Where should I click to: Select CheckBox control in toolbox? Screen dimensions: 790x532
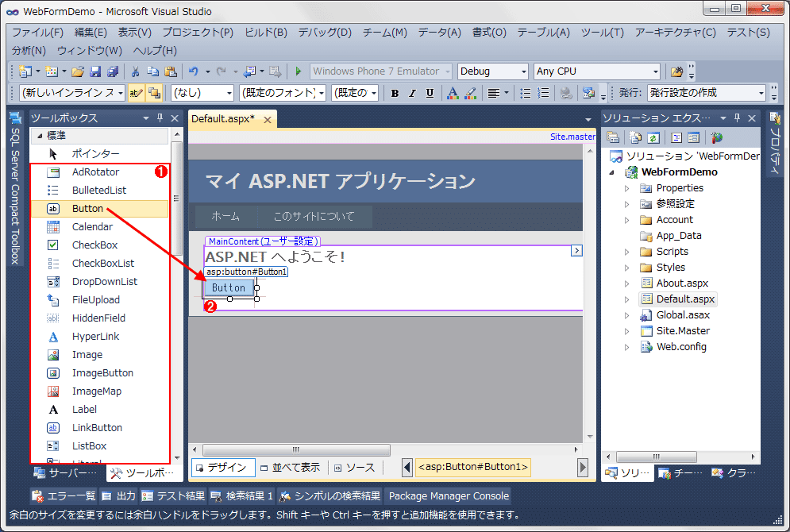tap(99, 245)
